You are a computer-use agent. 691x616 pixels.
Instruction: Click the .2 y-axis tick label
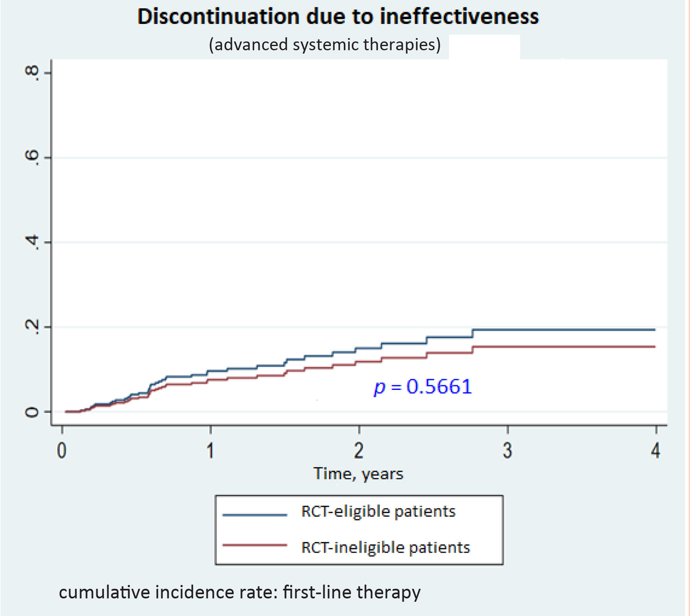pos(33,327)
